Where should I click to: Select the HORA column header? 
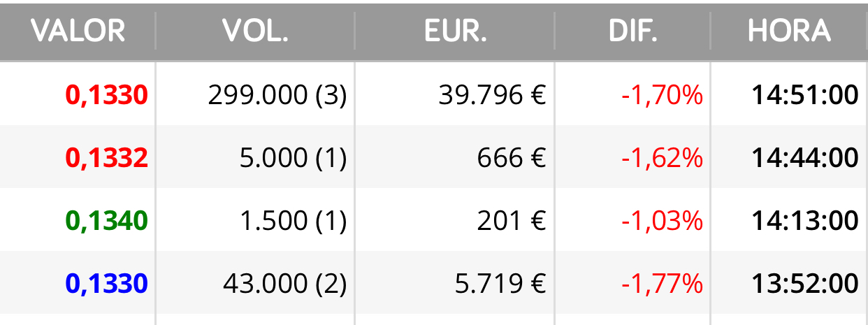(x=789, y=31)
